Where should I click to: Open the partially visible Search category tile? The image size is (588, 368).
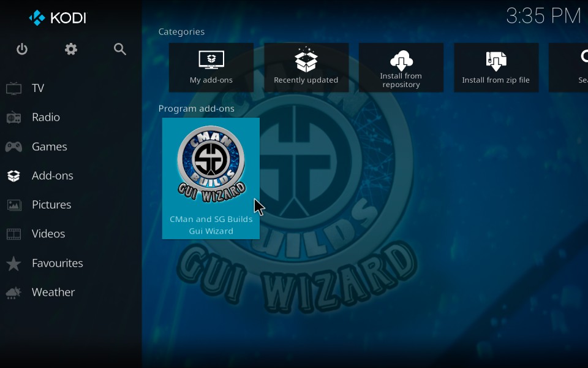coord(568,67)
